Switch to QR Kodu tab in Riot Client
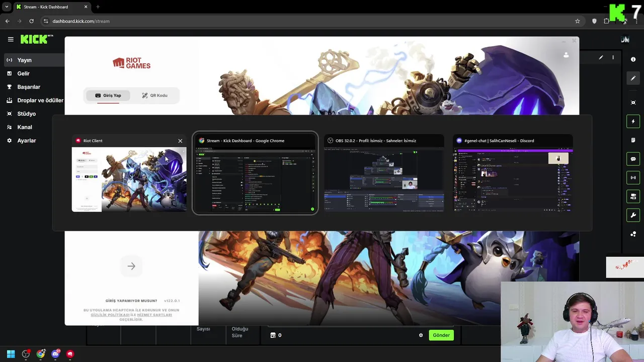Viewport: 644px width, 362px height. 154,95
